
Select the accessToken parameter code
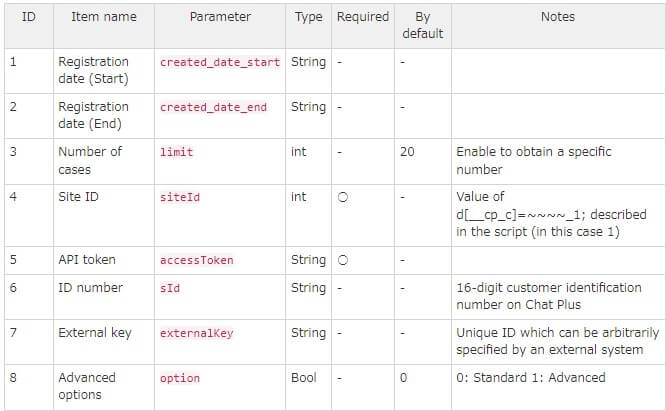click(197, 260)
